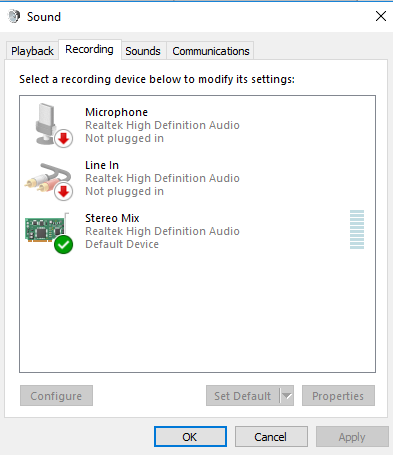The width and height of the screenshot is (393, 455).
Task: Click the Apply button
Action: click(352, 437)
